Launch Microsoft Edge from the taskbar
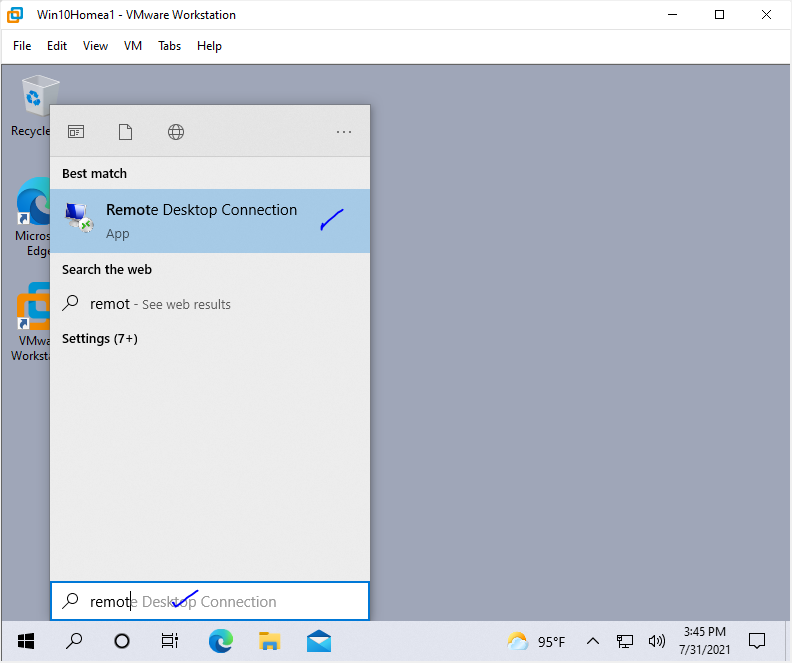 [221, 641]
